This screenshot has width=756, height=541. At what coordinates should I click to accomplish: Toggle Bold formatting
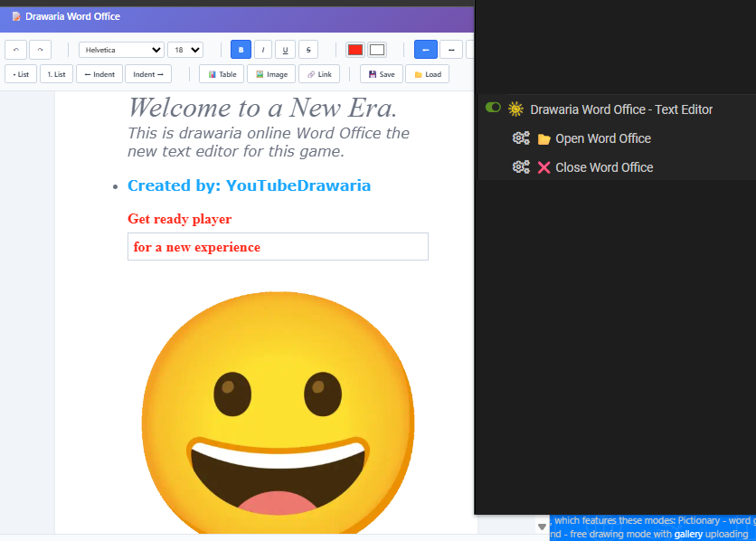tap(241, 50)
